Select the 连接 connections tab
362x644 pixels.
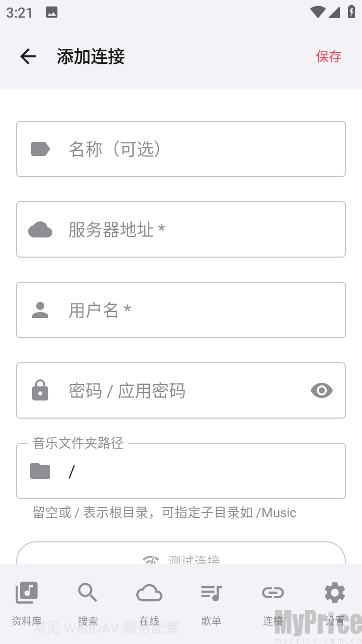(273, 603)
